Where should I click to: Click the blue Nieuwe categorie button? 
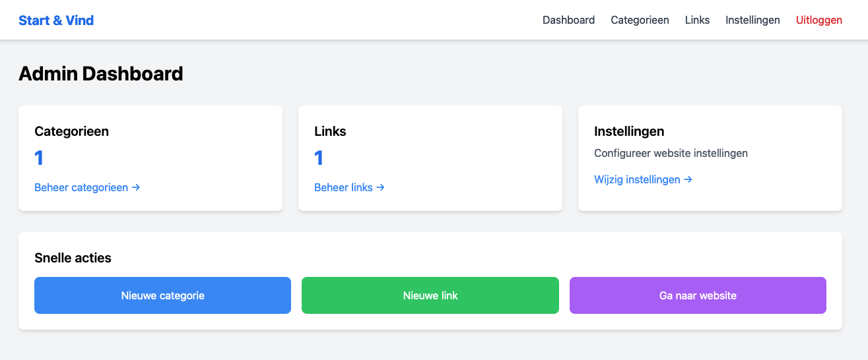coord(162,295)
